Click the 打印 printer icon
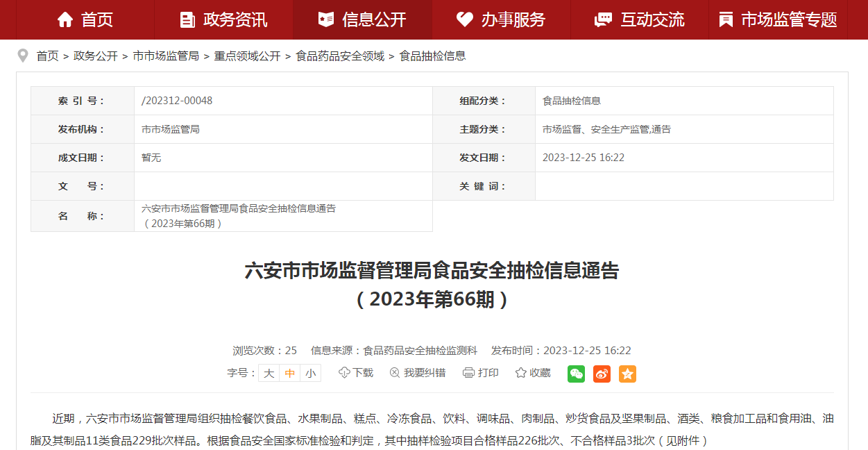The image size is (868, 450). coord(468,373)
